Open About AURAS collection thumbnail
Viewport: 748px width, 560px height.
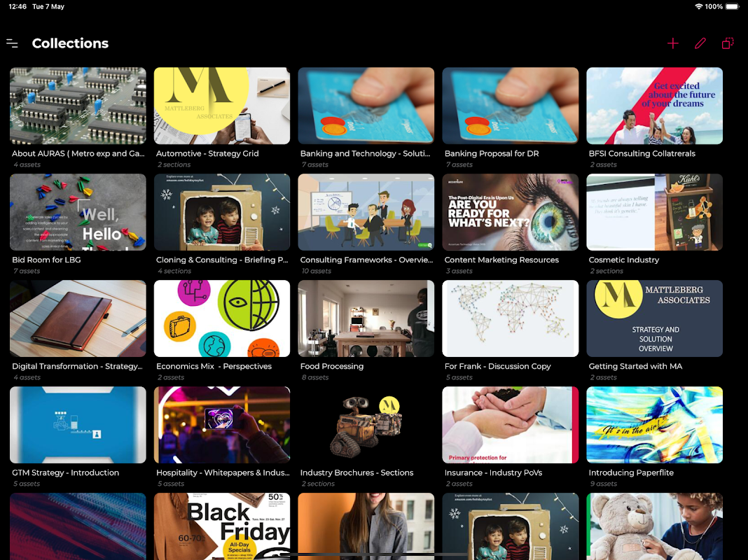(x=78, y=106)
